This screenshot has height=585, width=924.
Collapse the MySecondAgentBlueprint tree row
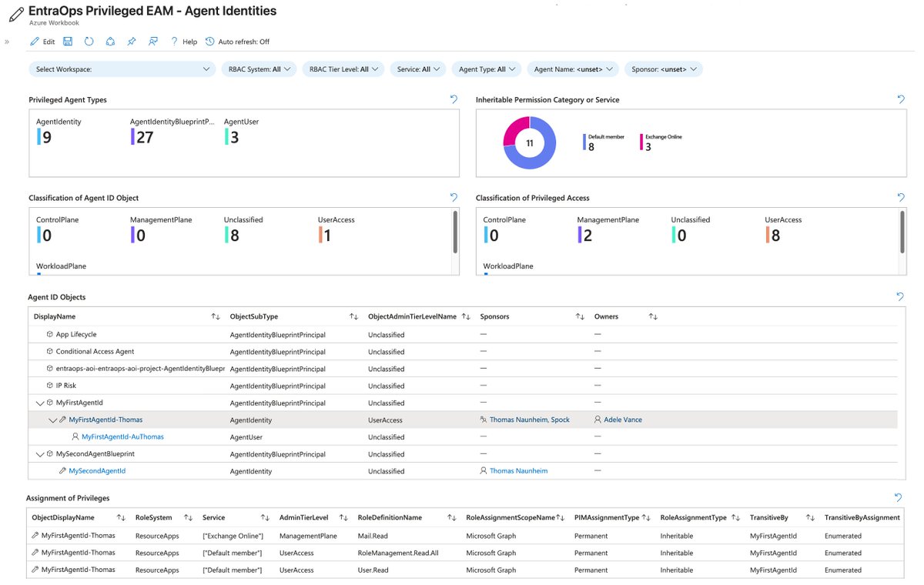[39, 453]
